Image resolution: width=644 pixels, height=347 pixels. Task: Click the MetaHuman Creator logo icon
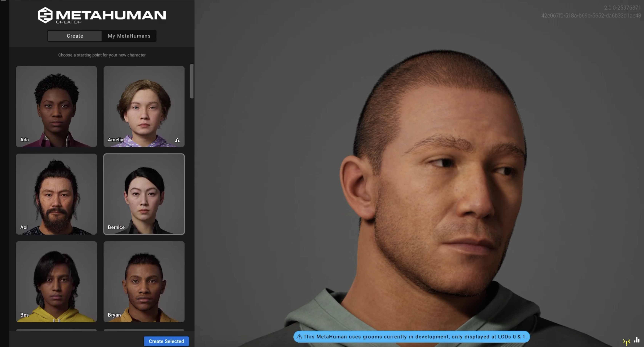tap(45, 15)
